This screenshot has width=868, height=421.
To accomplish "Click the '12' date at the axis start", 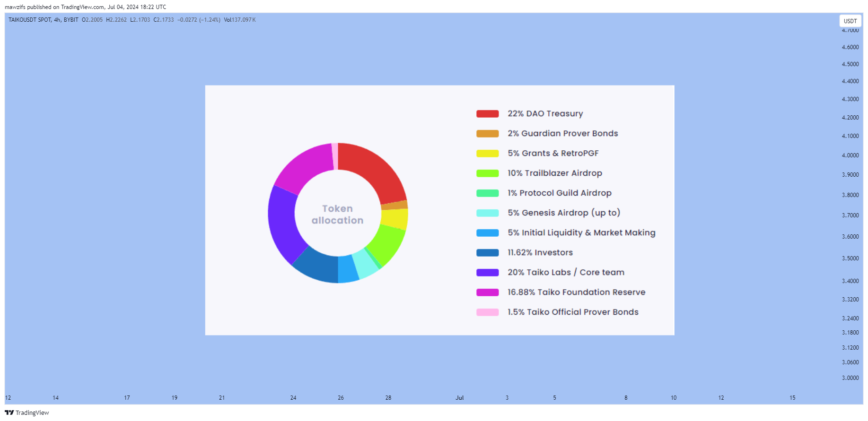I will [x=8, y=398].
